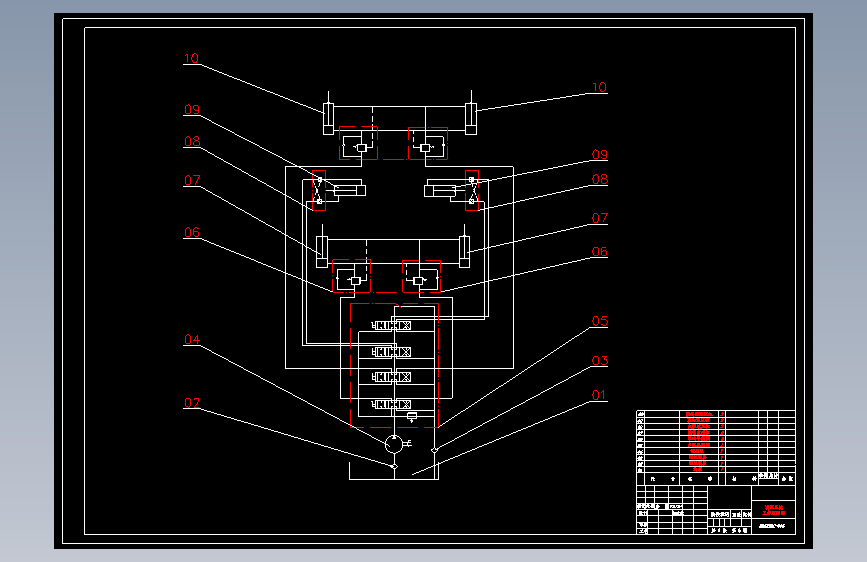Click the red drawing title in the title block
Image resolution: width=867 pixels, height=562 pixels.
coord(774,510)
